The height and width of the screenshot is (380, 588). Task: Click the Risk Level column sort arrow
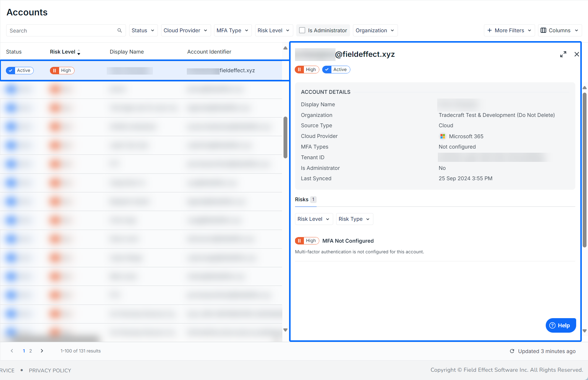click(x=79, y=52)
